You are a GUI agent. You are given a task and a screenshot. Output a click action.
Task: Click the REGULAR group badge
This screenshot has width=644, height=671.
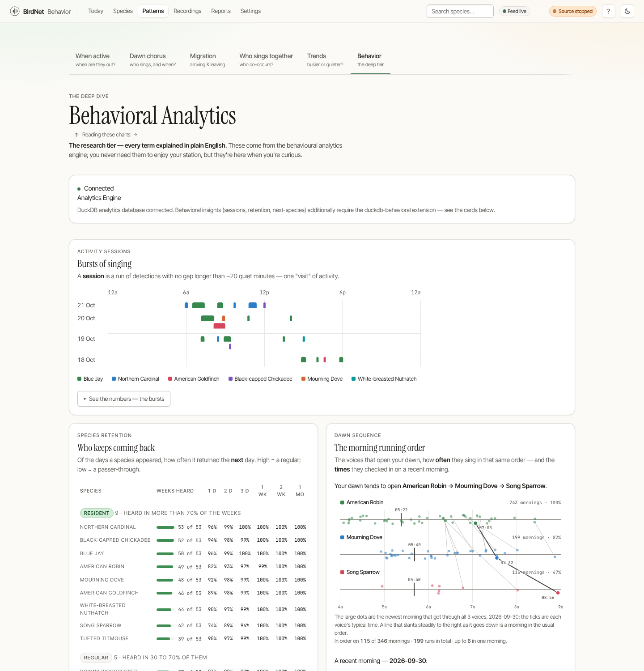point(96,658)
